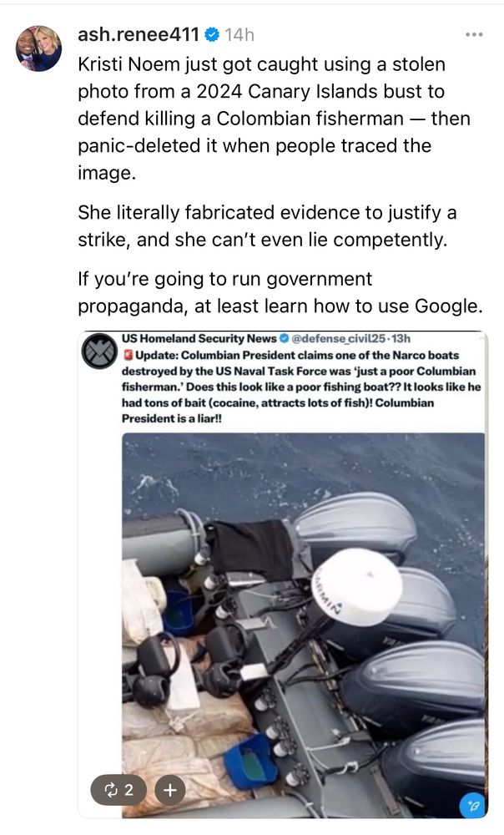Click the quoted post text about Narco boats
504x835 pixels.
[x=301, y=387]
